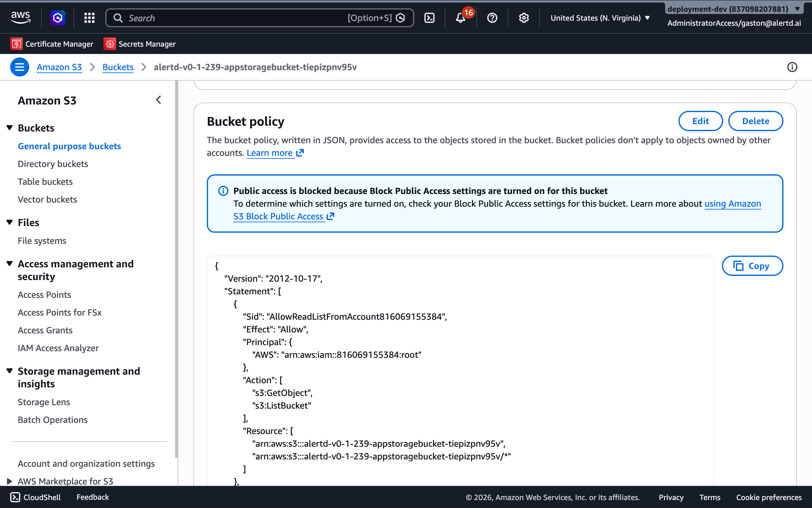Open Access Points for FSx
The height and width of the screenshot is (508, 812).
pyautogui.click(x=59, y=312)
